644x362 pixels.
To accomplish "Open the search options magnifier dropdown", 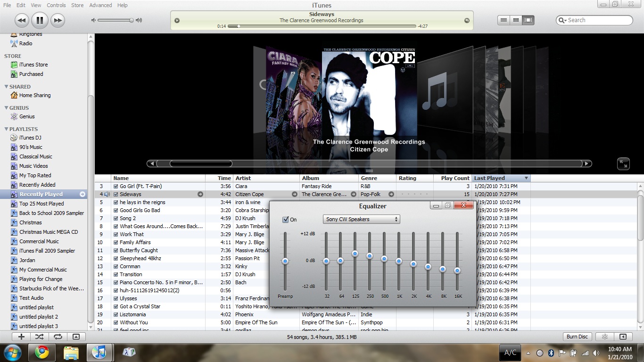I will click(562, 20).
